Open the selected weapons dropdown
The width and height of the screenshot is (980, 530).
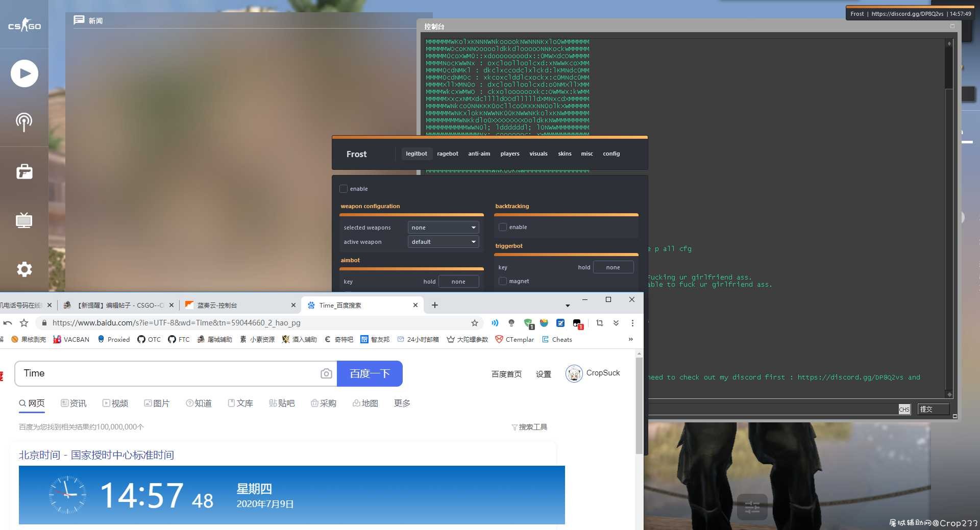443,228
